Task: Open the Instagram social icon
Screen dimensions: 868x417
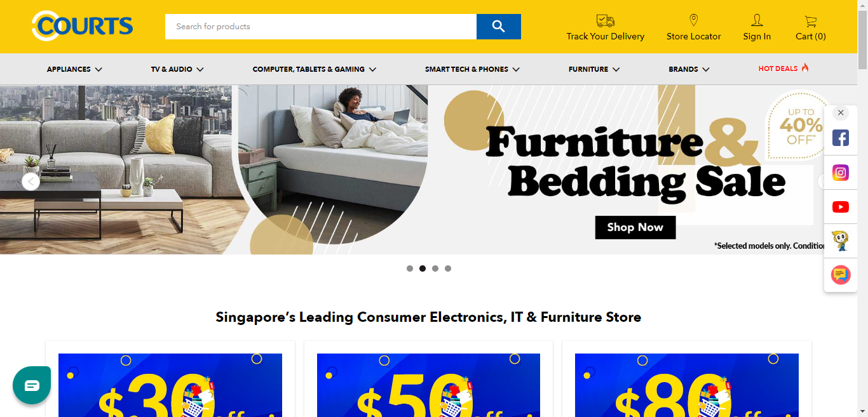Action: (x=841, y=173)
